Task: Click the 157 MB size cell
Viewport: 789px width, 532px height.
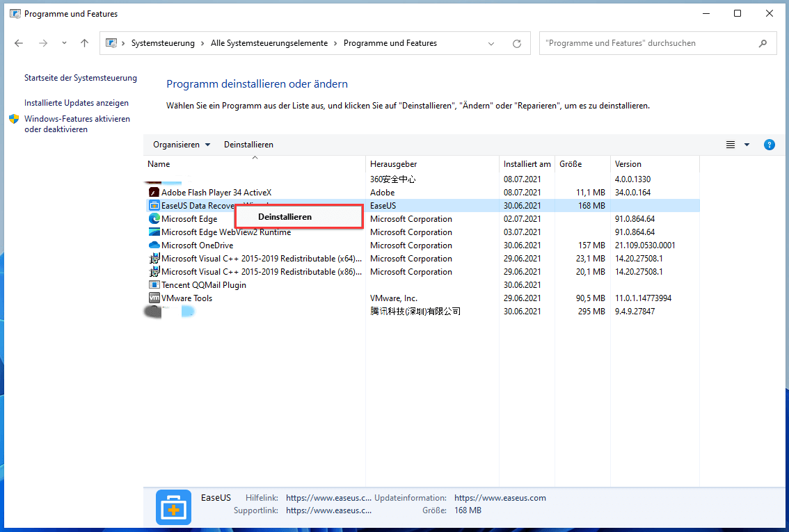Action: tap(591, 245)
